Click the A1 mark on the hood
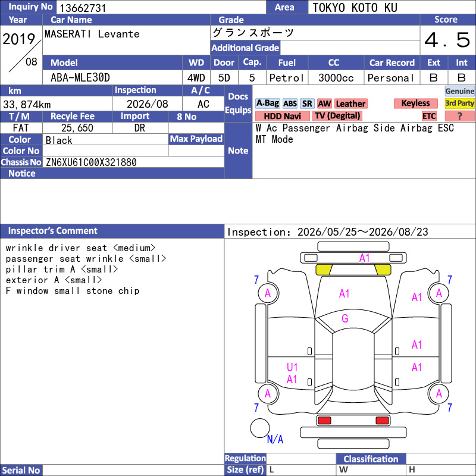The width and height of the screenshot is (476, 476). pyautogui.click(x=345, y=293)
